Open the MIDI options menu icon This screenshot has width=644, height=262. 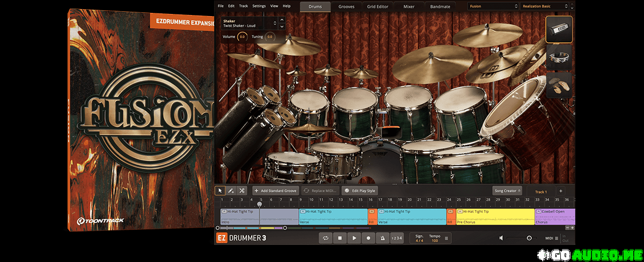[x=557, y=237]
